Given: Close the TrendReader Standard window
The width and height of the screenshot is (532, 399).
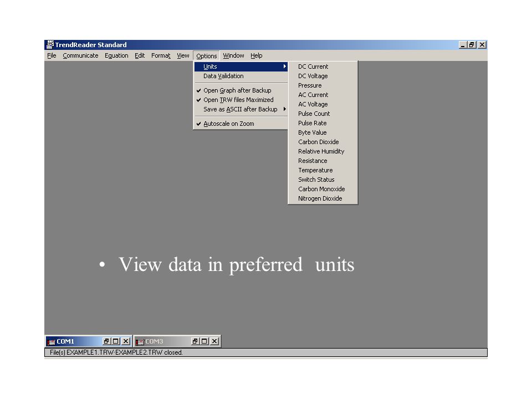Looking at the screenshot, I should pyautogui.click(x=482, y=45).
